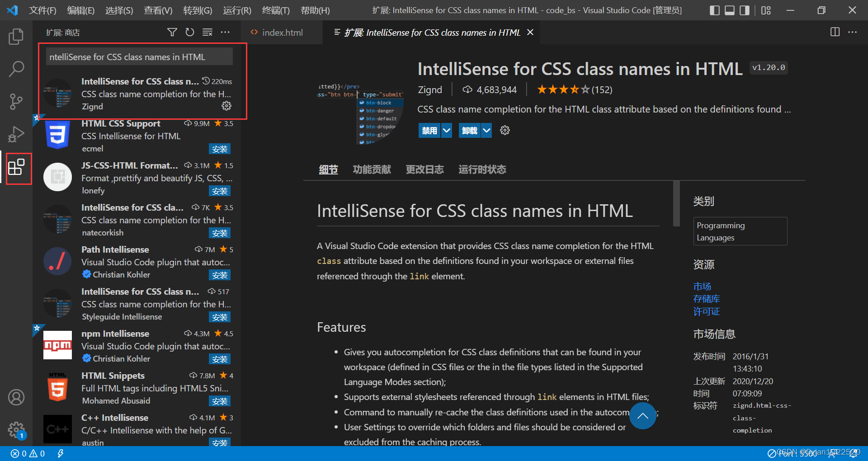Viewport: 868px width, 461px height.
Task: Open the Search view
Action: (17, 69)
